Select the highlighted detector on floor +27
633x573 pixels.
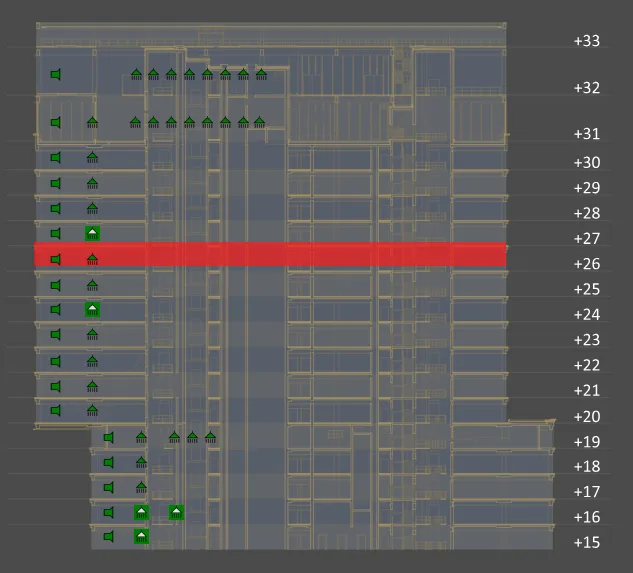[92, 234]
